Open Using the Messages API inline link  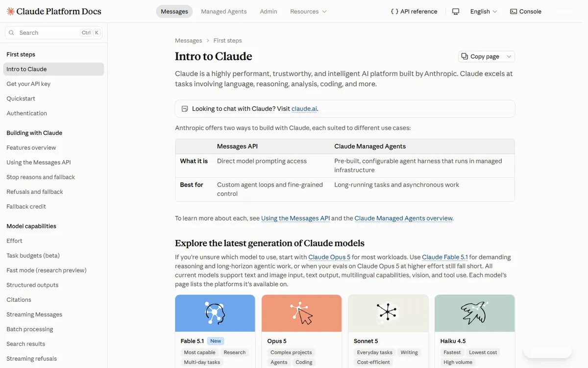coord(295,218)
